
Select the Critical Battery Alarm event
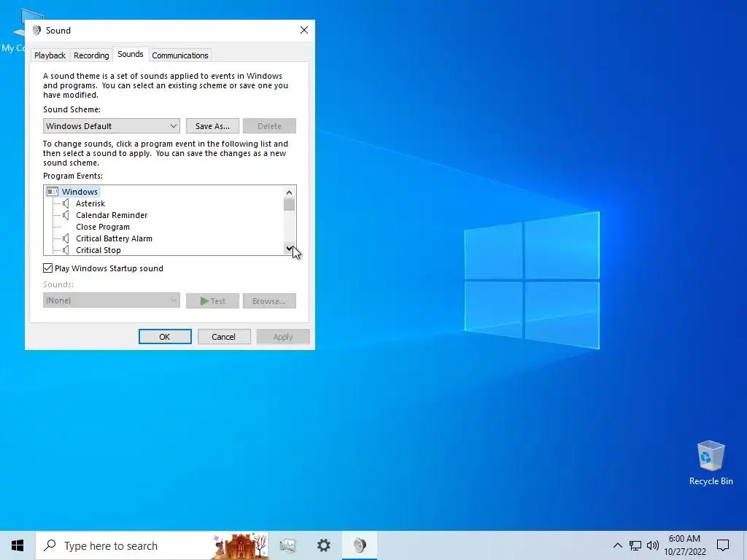pos(115,238)
